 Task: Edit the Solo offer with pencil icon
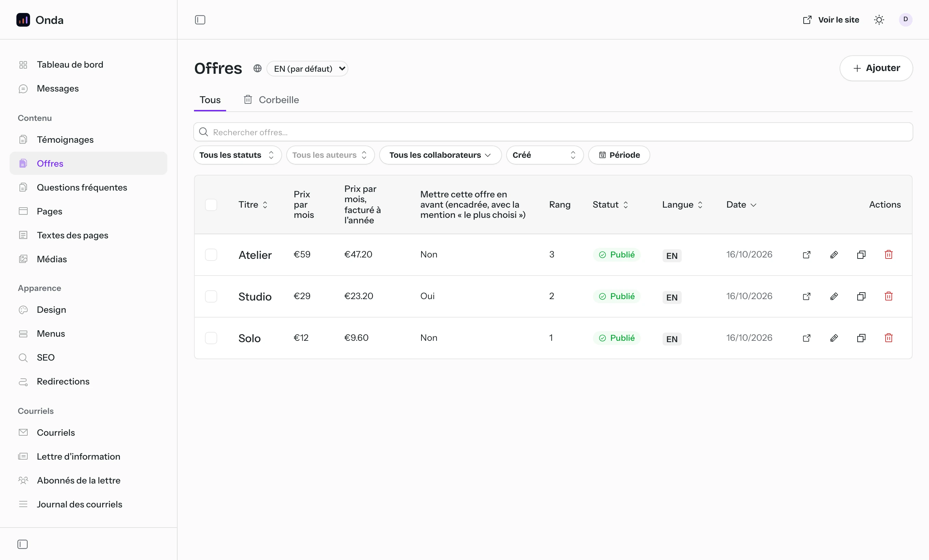coord(834,338)
